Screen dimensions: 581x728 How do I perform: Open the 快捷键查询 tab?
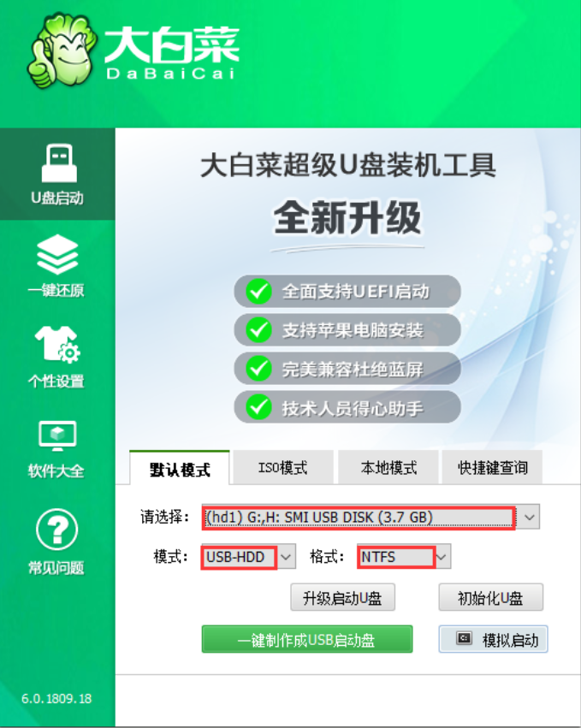pos(492,467)
